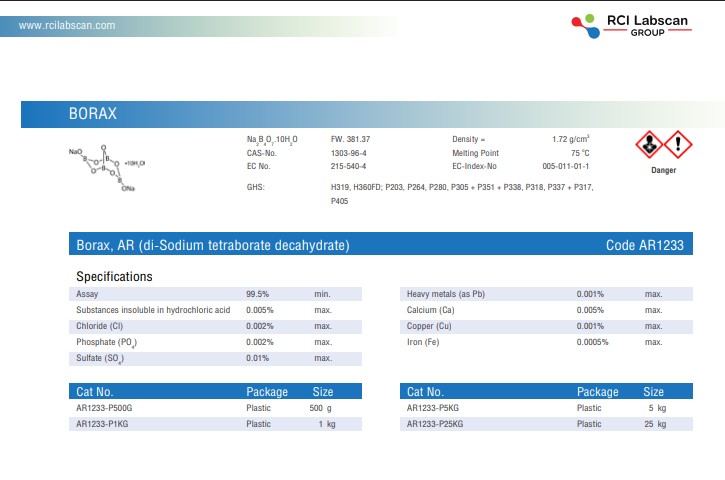
Task: Click the GHS exclamation mark pictogram
Action: (x=676, y=146)
